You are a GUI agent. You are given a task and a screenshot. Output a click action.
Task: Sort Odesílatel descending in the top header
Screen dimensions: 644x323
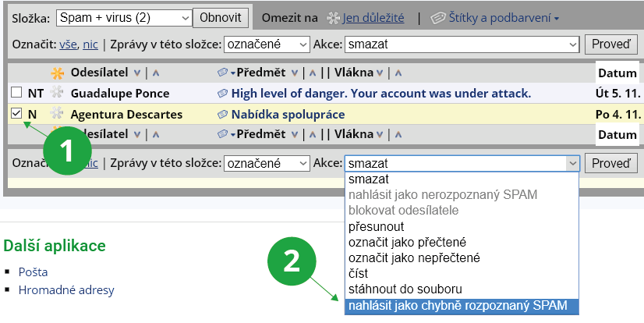(x=137, y=73)
